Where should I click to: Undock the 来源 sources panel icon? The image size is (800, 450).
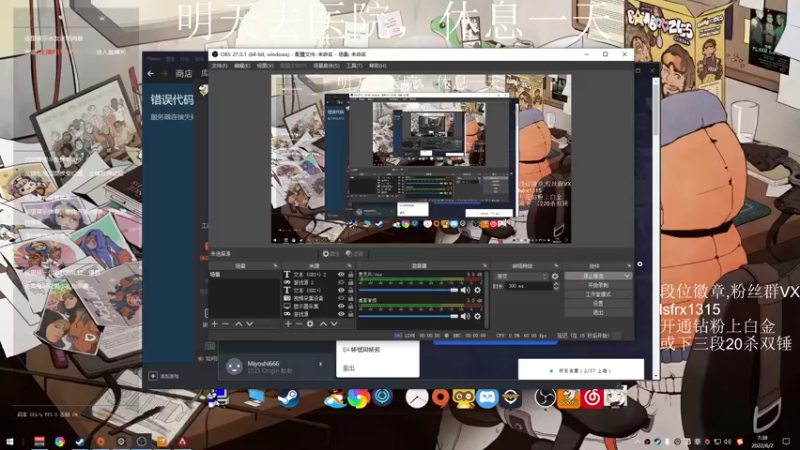(349, 266)
